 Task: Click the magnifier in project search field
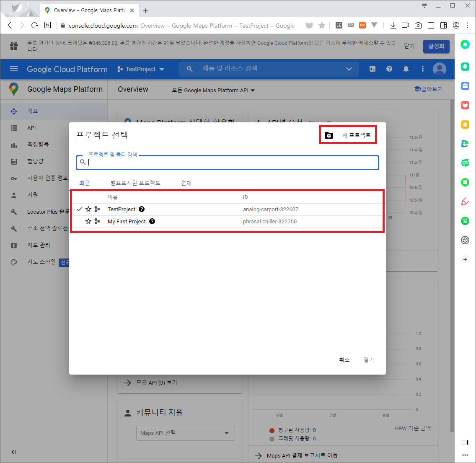point(83,162)
